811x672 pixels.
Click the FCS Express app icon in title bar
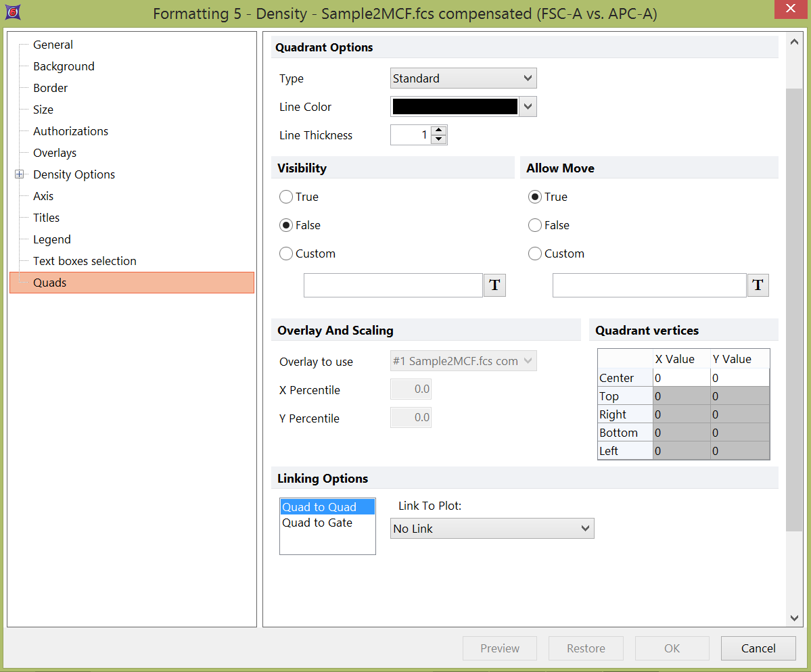point(12,12)
